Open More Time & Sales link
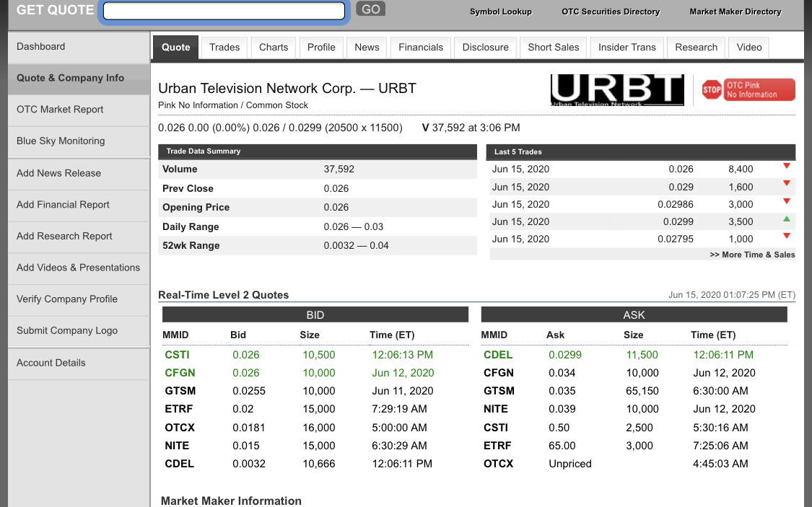 752,255
